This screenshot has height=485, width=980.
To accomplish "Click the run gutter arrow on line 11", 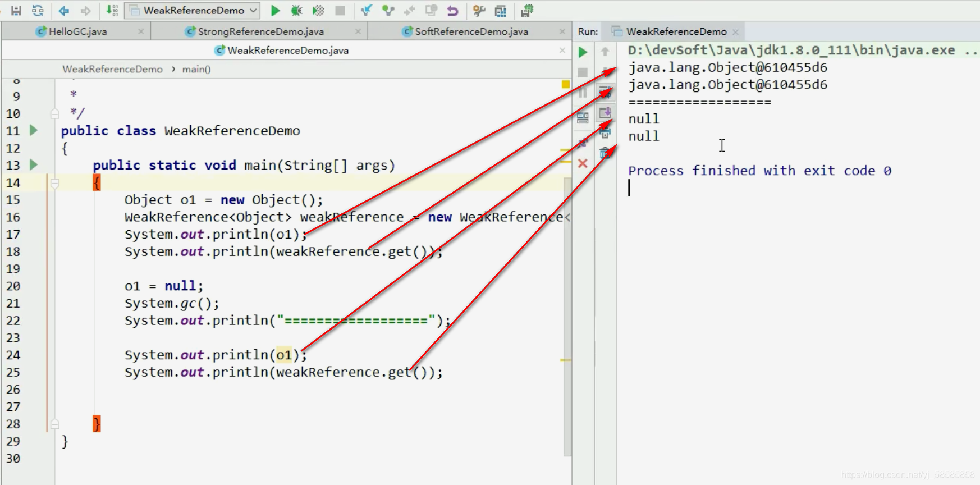I will (x=34, y=130).
